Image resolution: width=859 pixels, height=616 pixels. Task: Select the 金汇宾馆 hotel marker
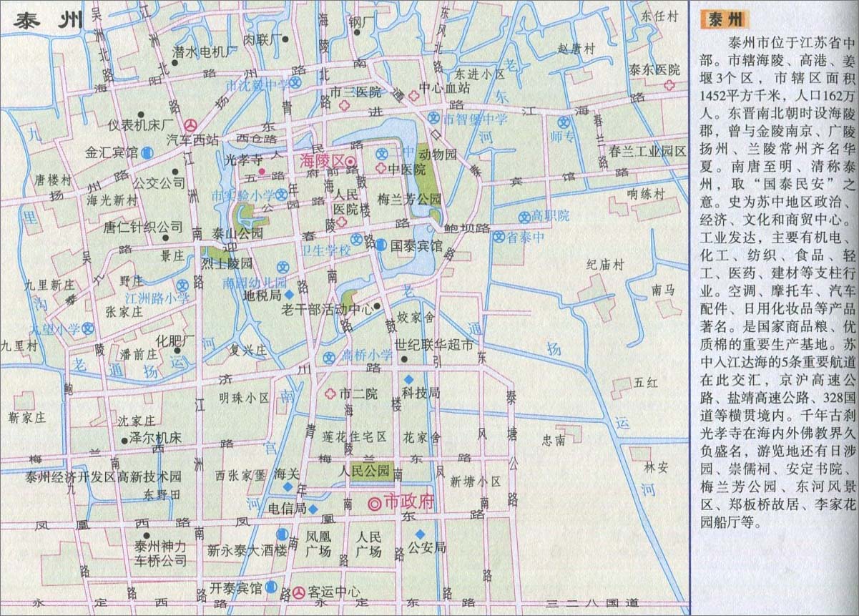click(147, 152)
